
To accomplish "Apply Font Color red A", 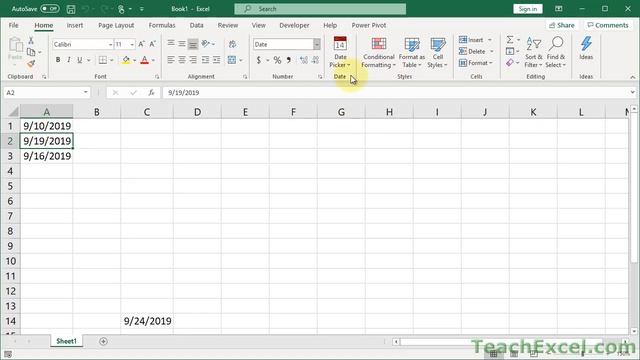I will [x=144, y=60].
